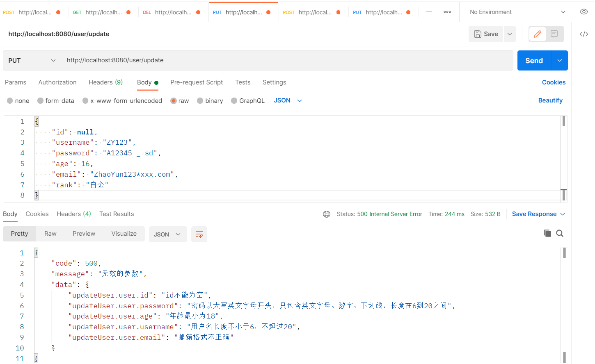Select the DEL request tab
The image size is (595, 364).
pyautogui.click(x=172, y=12)
